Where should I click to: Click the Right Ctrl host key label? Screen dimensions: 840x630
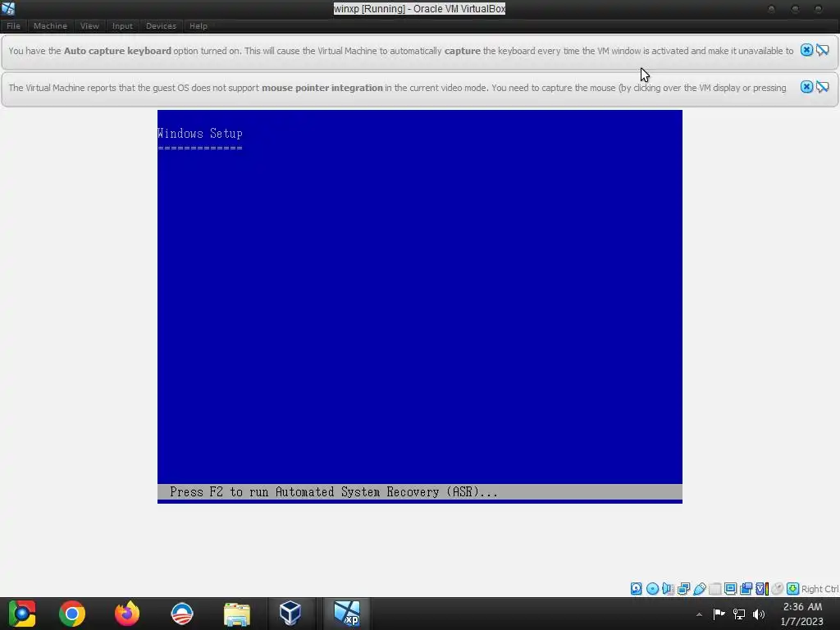coord(819,589)
